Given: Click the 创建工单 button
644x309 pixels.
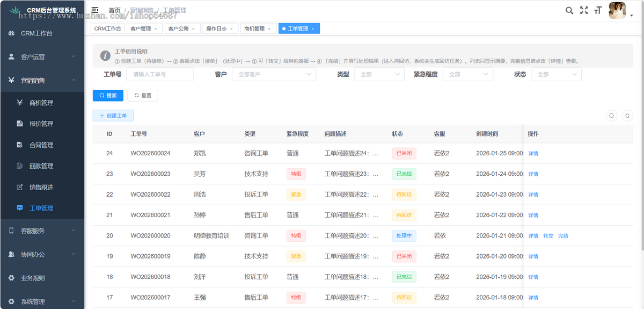Looking at the screenshot, I should 113,116.
